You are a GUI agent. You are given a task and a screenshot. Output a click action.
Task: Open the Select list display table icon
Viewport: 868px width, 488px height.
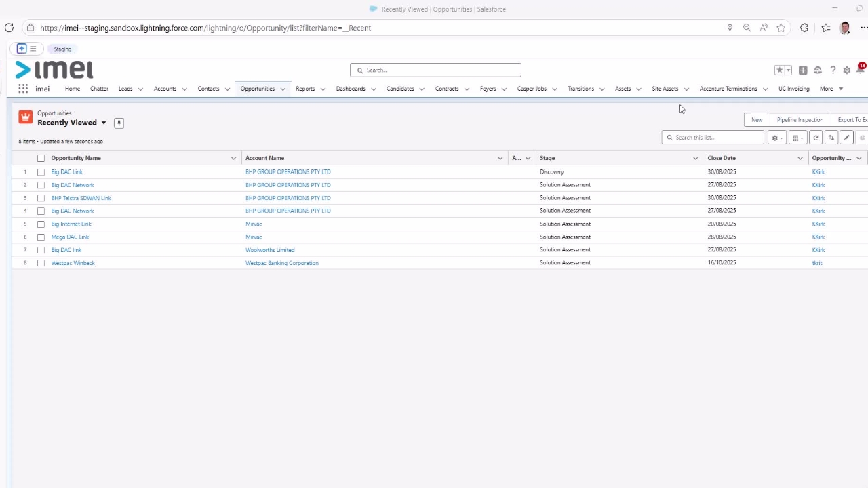pyautogui.click(x=797, y=138)
